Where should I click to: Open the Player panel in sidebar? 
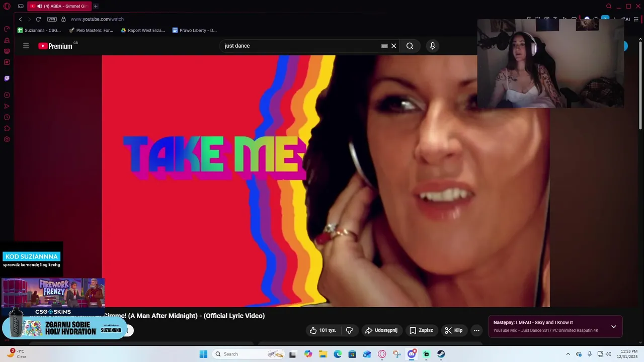pyautogui.click(x=7, y=95)
